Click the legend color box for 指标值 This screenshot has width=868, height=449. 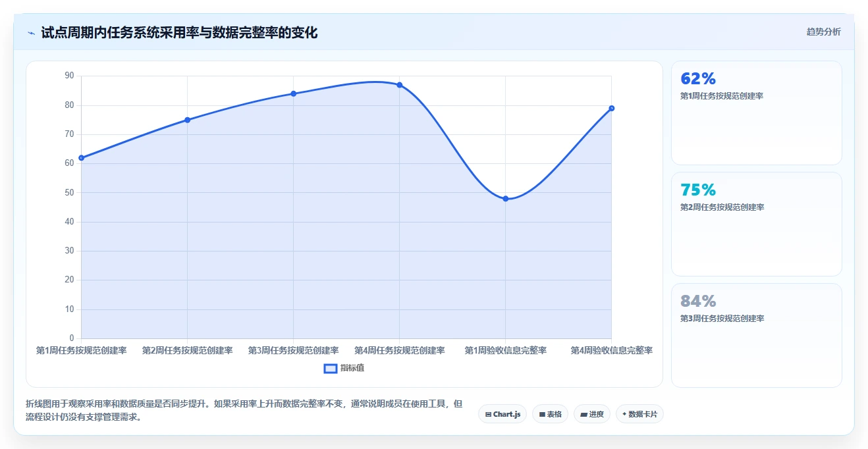tap(331, 368)
